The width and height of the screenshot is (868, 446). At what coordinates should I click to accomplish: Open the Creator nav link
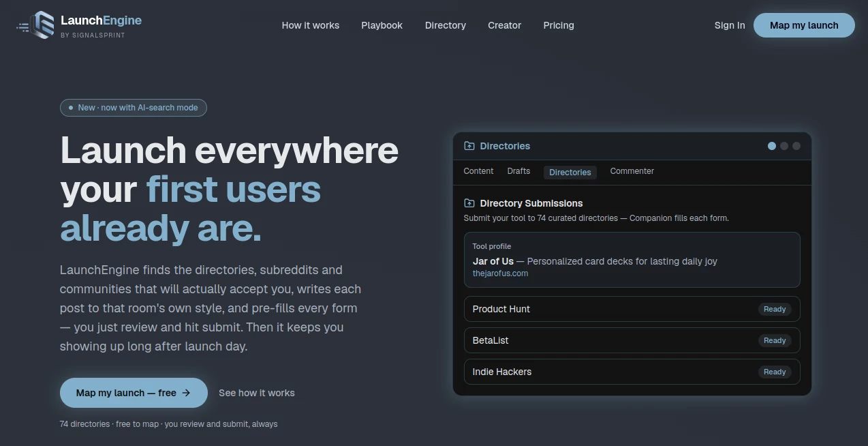click(x=504, y=25)
